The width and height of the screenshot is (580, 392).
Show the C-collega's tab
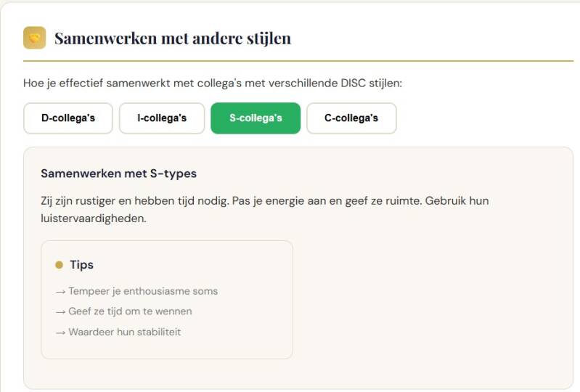pos(351,118)
